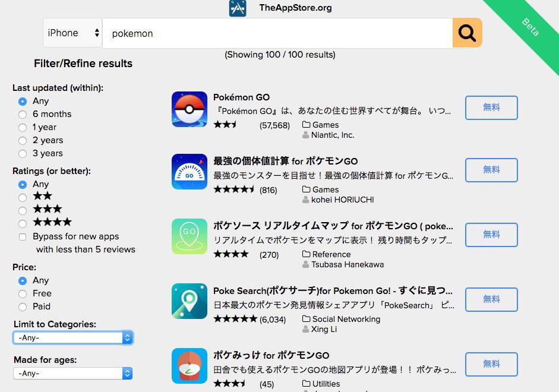
Task: Select three stars or better rating
Action: tap(23, 211)
